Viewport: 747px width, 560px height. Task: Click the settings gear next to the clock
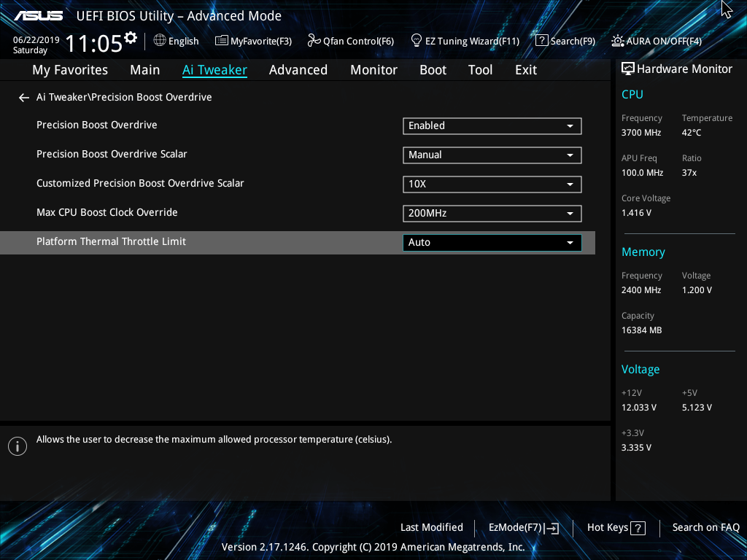coord(131,38)
